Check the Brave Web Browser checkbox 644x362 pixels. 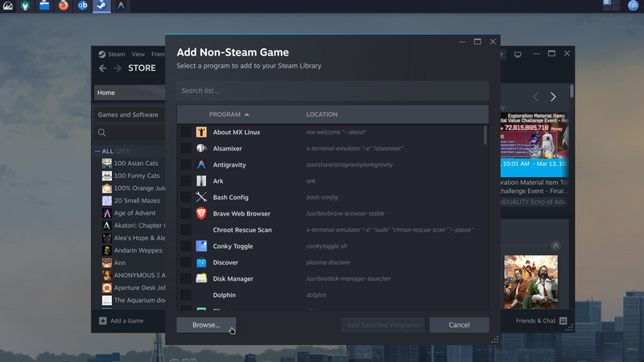coord(186,213)
